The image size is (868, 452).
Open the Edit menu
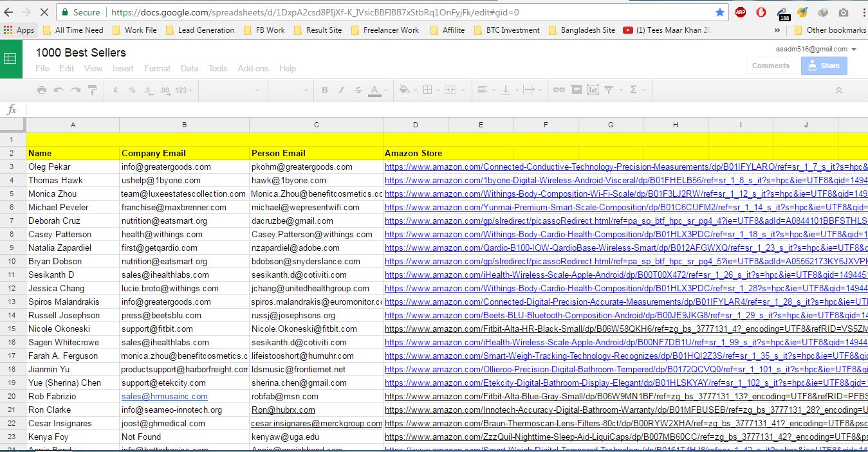point(66,68)
